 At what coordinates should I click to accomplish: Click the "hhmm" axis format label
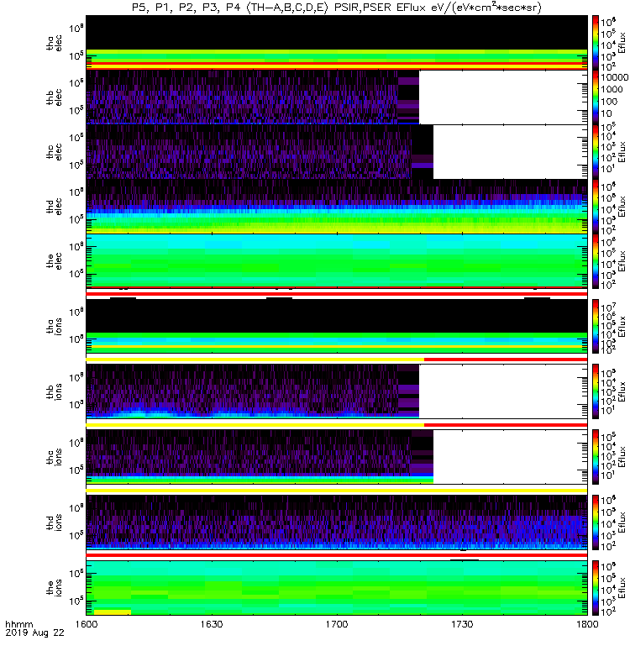[18, 624]
